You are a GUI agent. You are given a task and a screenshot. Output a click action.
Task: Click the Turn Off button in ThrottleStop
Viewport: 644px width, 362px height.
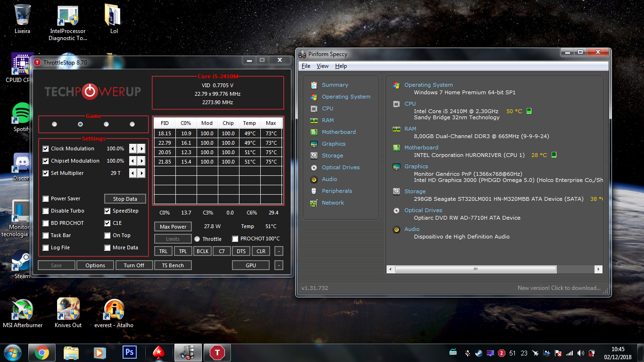click(134, 265)
